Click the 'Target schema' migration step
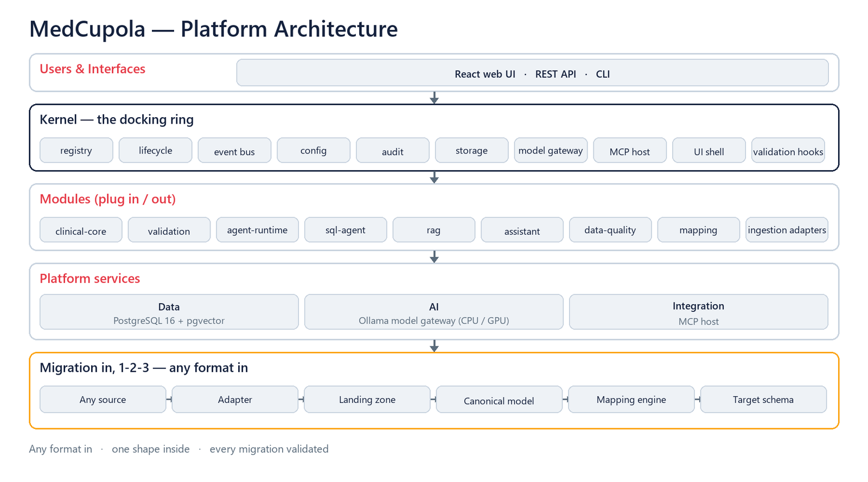 click(763, 400)
